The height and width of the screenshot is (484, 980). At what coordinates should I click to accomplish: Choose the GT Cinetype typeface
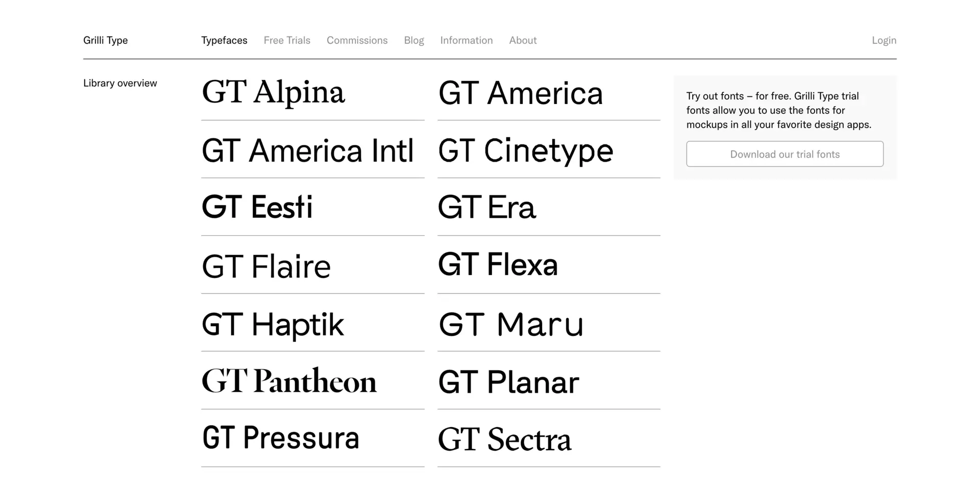pyautogui.click(x=526, y=151)
